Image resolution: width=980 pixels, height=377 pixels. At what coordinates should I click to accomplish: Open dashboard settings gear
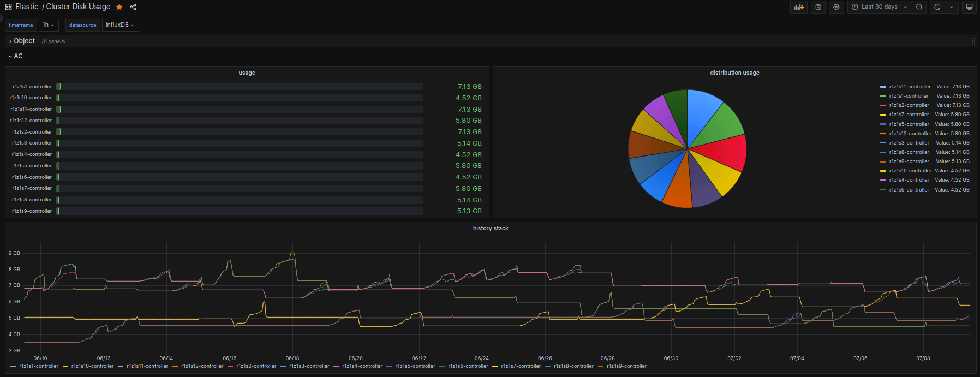tap(836, 7)
